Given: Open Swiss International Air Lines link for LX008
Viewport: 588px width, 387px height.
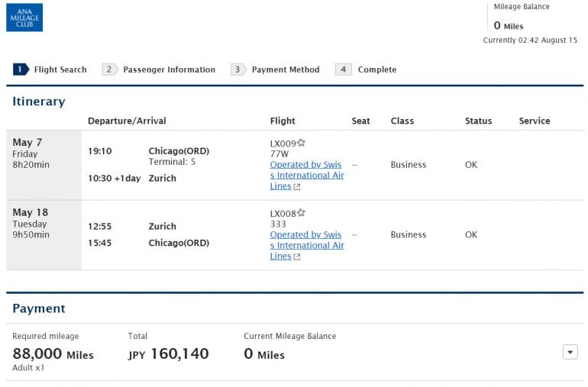Looking at the screenshot, I should [306, 245].
